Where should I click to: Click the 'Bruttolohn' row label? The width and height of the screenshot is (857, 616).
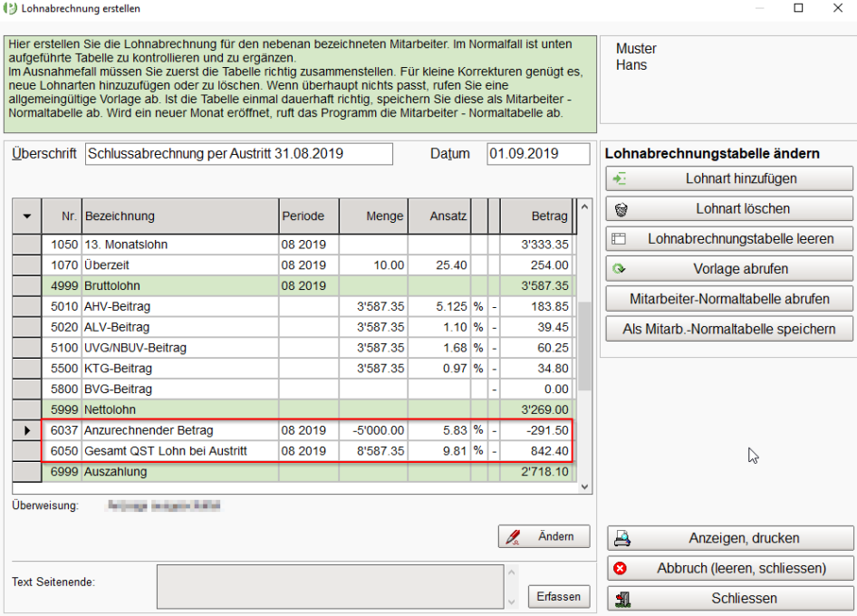click(112, 286)
